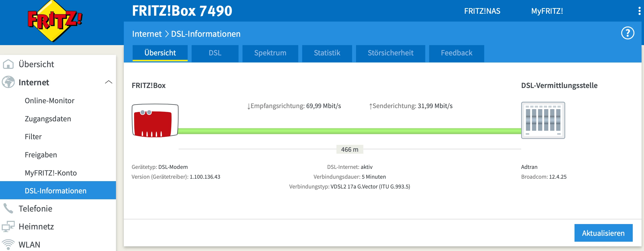The image size is (644, 251).
Task: Click the FRITZ!Box heading above device
Action: coord(149,85)
